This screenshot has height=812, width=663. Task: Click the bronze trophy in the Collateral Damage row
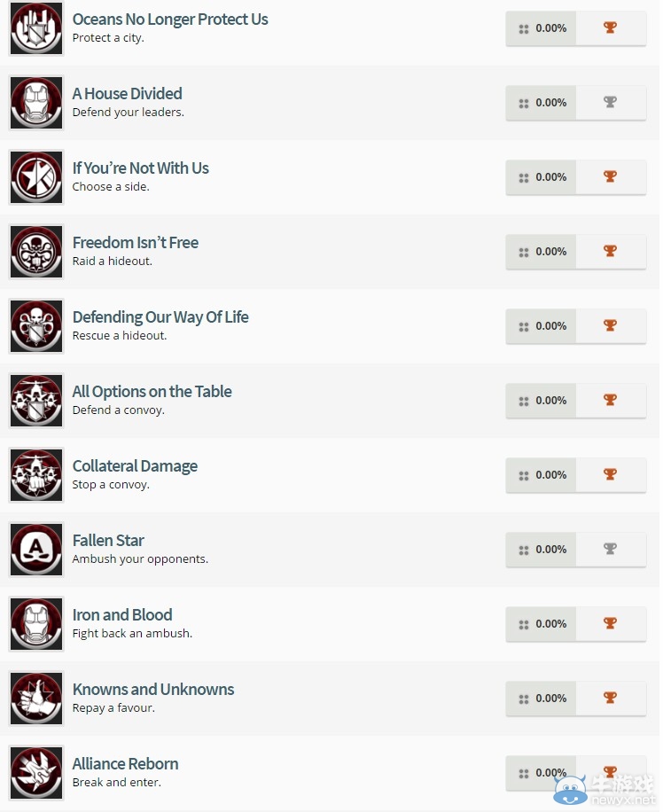610,474
